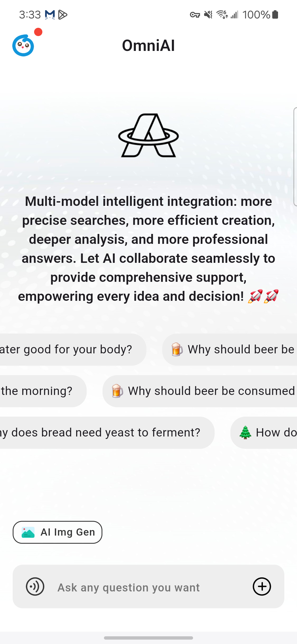Tap the red notification dot
297x644 pixels.
tap(38, 32)
